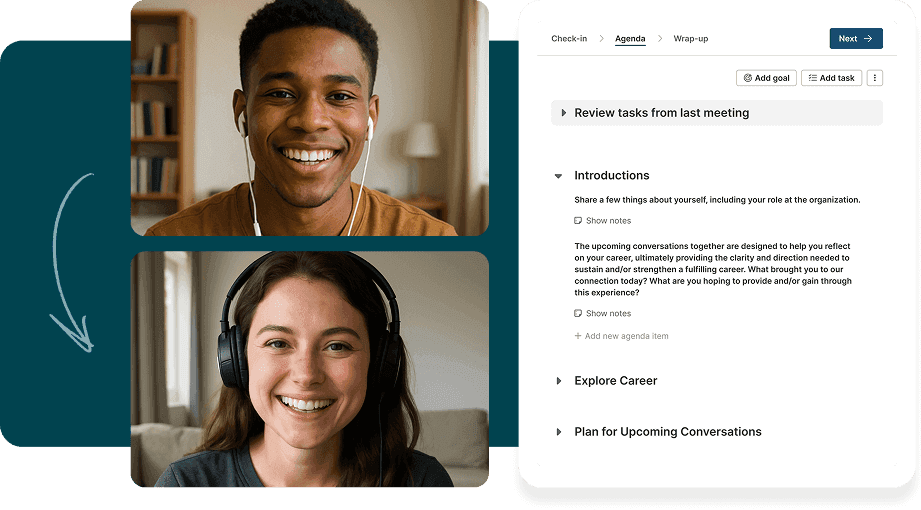Select the woman with headphones video tile
This screenshot has height=510, width=921.
tap(310, 369)
